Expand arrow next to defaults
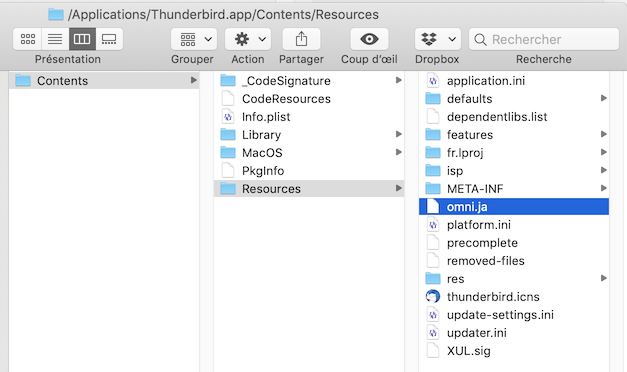The image size is (627, 372). coord(604,98)
